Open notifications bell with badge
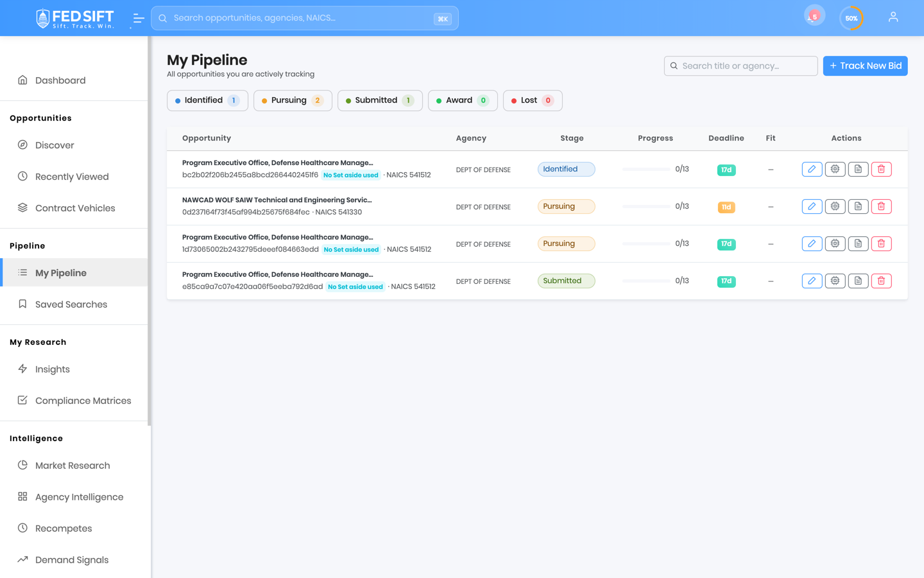Screen dimensions: 924x578 click(x=814, y=16)
